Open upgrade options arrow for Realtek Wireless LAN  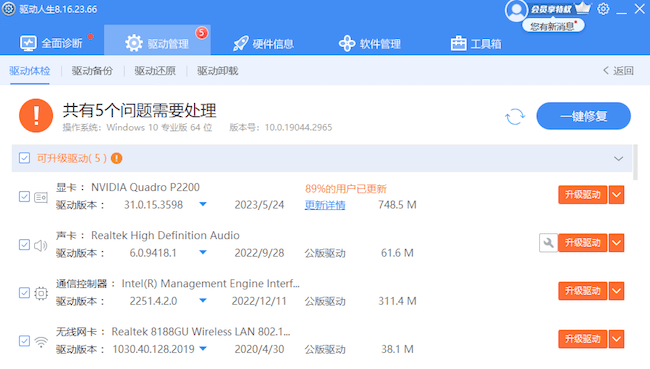pos(616,339)
